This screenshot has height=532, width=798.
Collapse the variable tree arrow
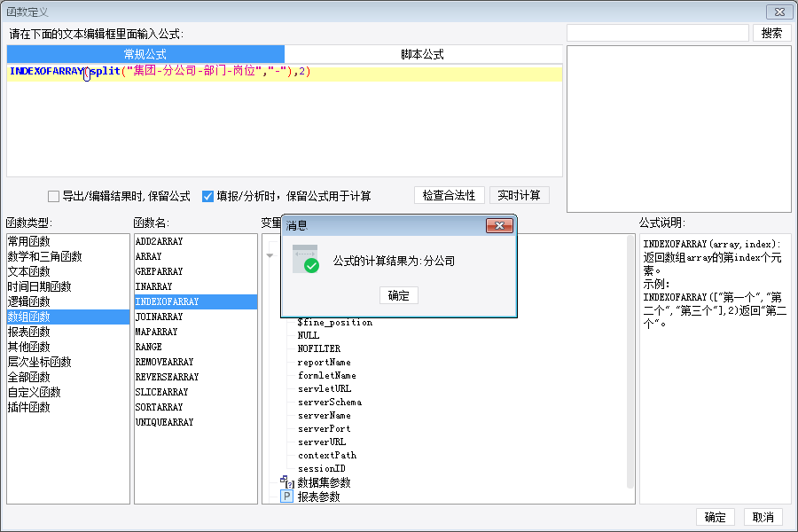pyautogui.click(x=270, y=255)
